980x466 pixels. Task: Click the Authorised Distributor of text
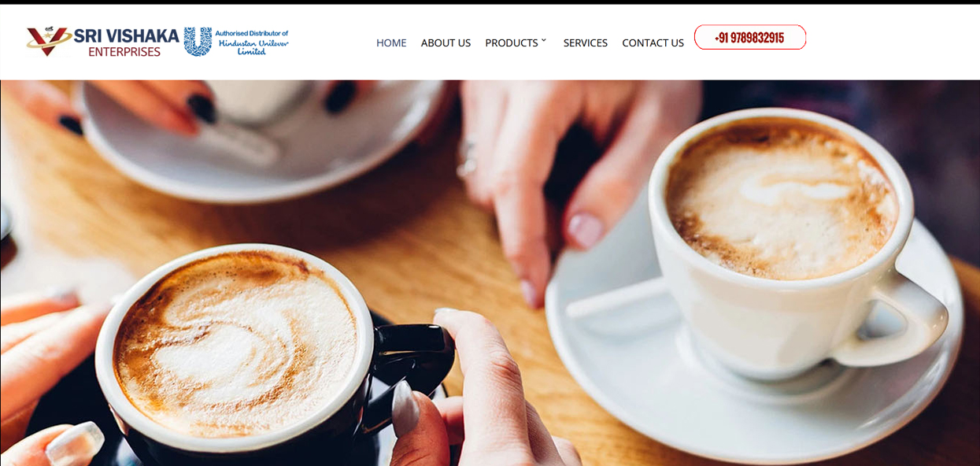252,34
